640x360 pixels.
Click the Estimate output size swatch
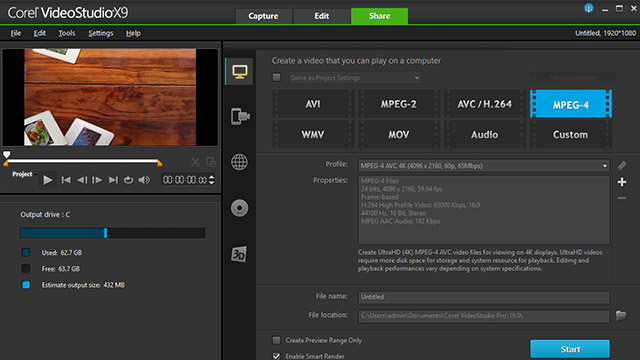click(x=26, y=285)
